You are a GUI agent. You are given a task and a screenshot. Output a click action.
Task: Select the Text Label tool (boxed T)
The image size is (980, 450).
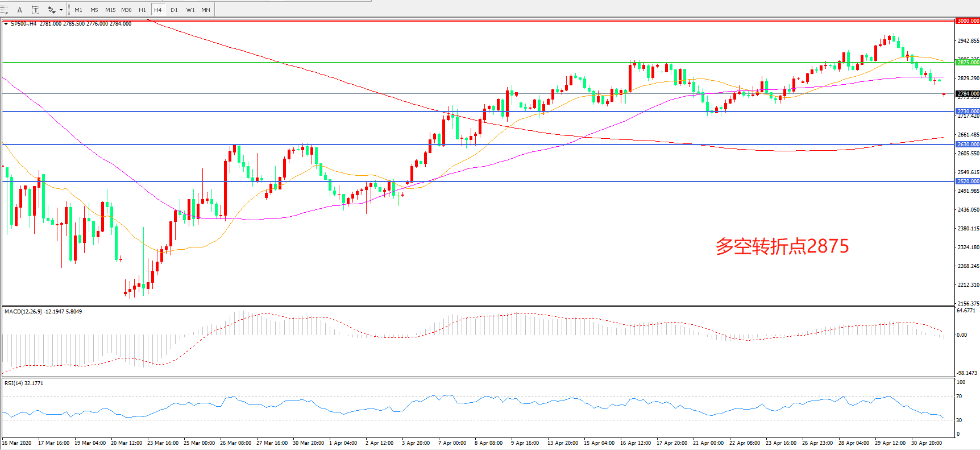tap(35, 10)
